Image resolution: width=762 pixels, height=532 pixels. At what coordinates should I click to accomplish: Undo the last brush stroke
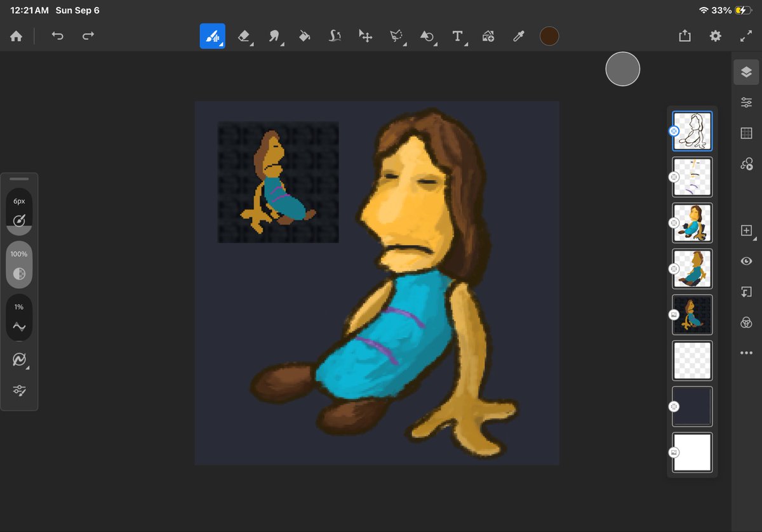click(x=58, y=36)
